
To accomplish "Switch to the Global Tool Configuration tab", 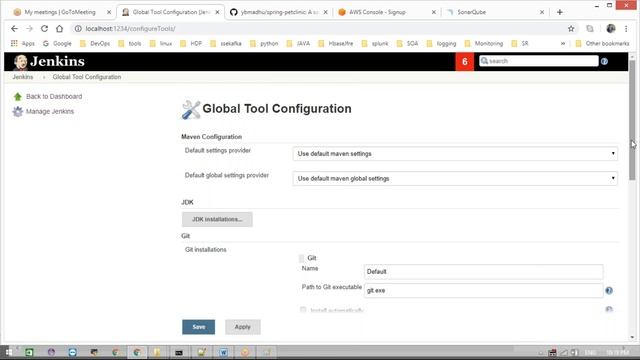I will click(x=170, y=12).
